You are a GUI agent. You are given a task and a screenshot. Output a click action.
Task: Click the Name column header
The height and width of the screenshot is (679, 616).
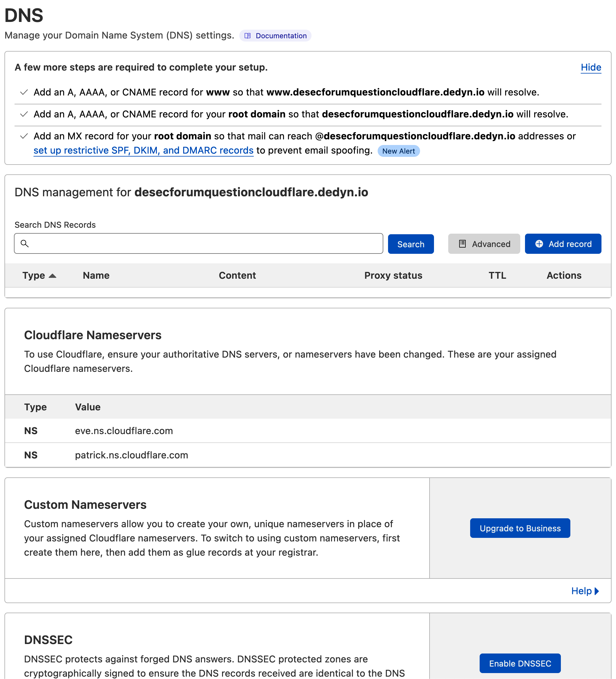pos(96,275)
